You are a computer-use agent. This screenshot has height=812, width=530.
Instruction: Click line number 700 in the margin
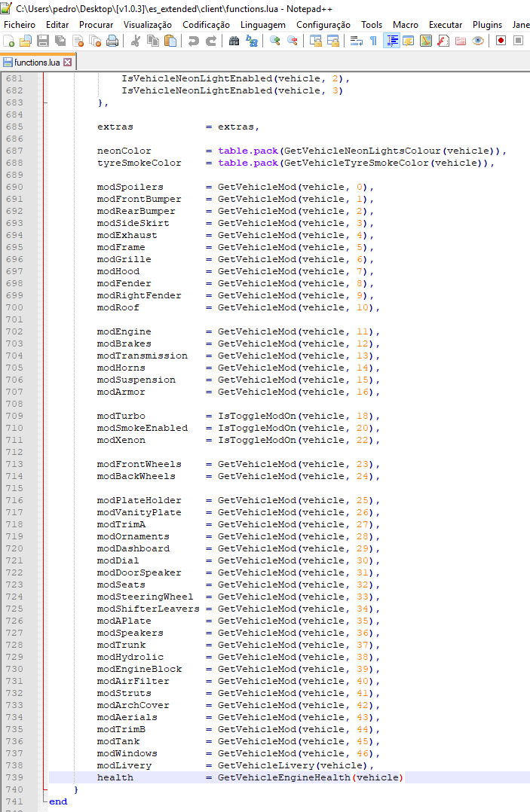click(14, 307)
